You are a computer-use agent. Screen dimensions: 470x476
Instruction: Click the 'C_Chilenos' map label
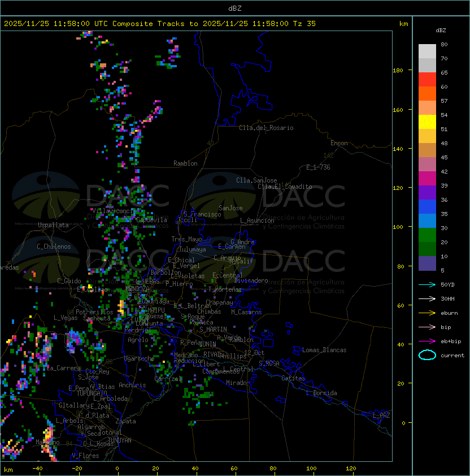[x=54, y=246]
